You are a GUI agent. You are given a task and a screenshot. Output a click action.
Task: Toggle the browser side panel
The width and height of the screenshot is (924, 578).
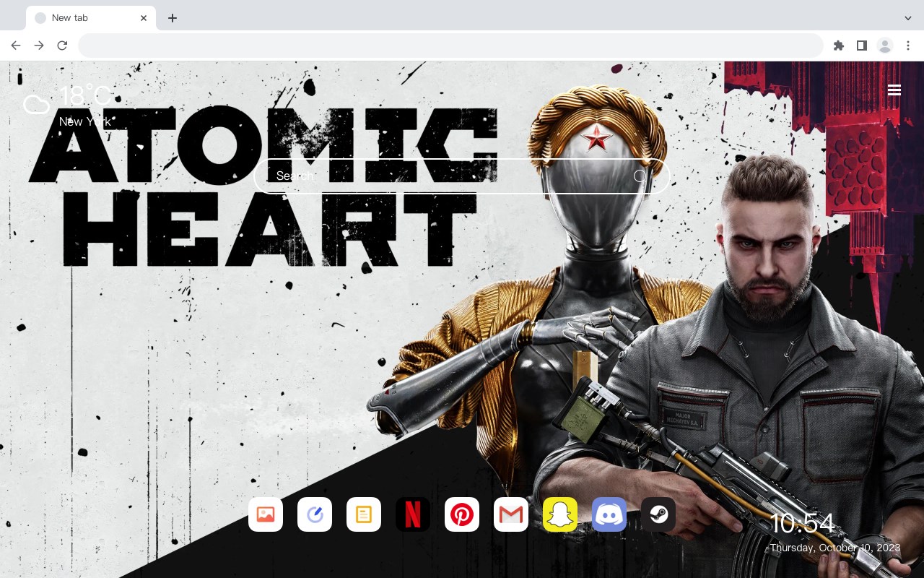click(861, 46)
